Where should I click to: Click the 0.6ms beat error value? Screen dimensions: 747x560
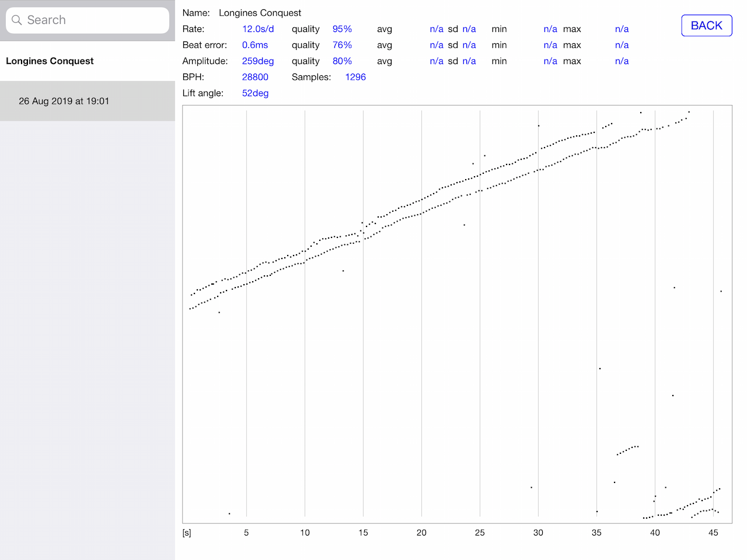[x=255, y=45]
